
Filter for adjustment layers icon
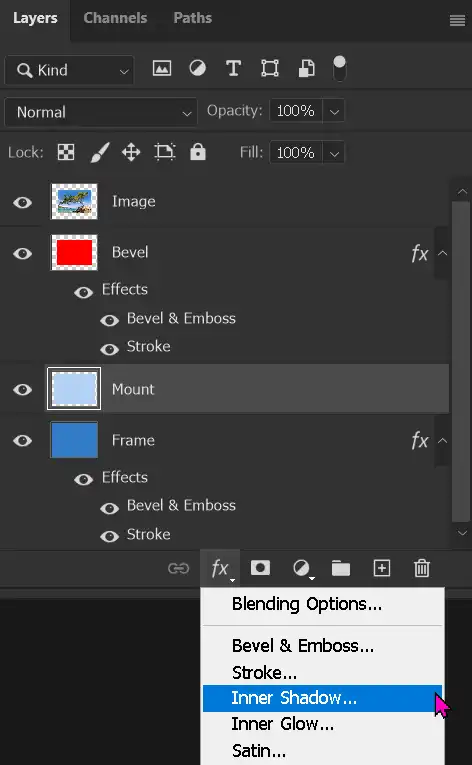(x=198, y=68)
